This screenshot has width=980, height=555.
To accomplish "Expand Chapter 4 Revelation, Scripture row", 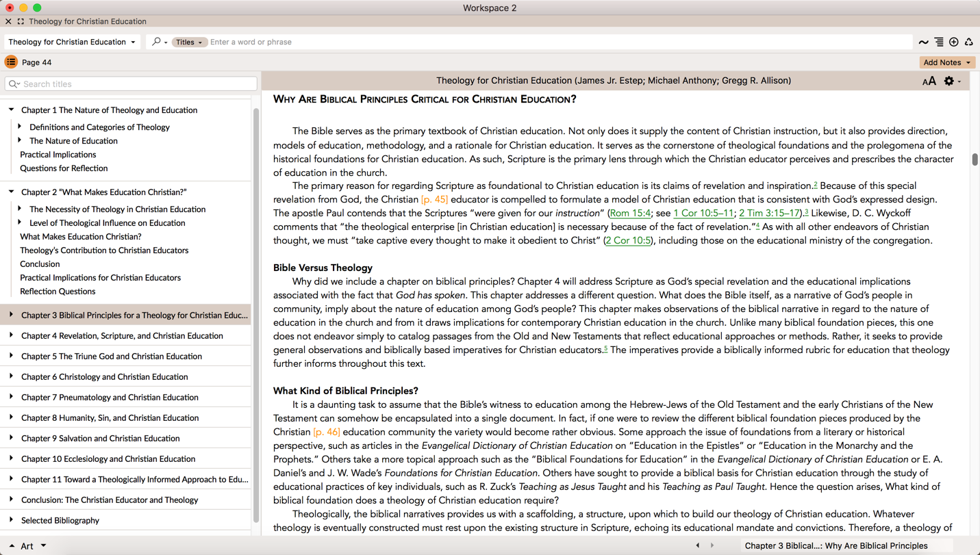I will (12, 335).
